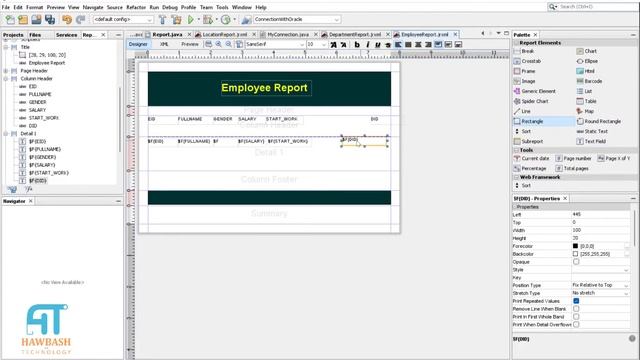Click the New Project toolbar icon
Screen dimensions: 640x360
pyautogui.click(x=23, y=19)
